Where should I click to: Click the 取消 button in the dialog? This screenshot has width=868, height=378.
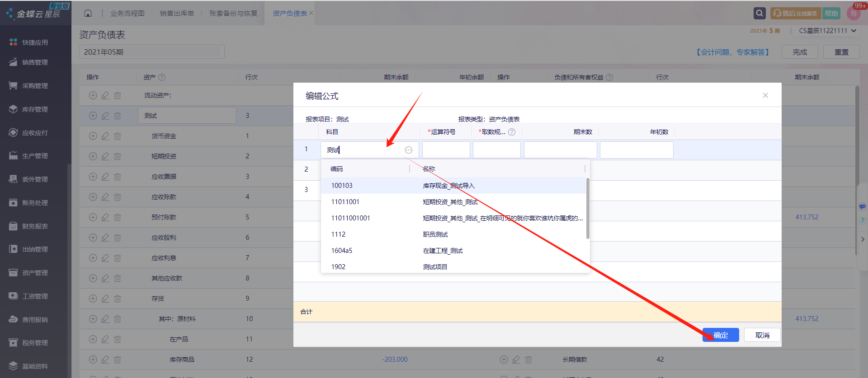762,335
